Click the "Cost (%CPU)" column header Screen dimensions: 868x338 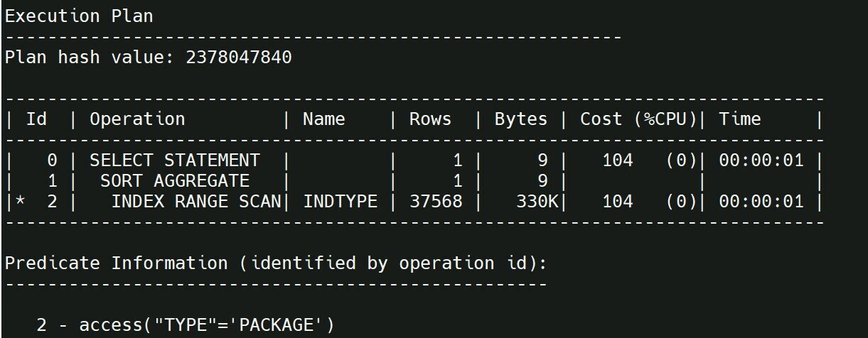coord(638,119)
